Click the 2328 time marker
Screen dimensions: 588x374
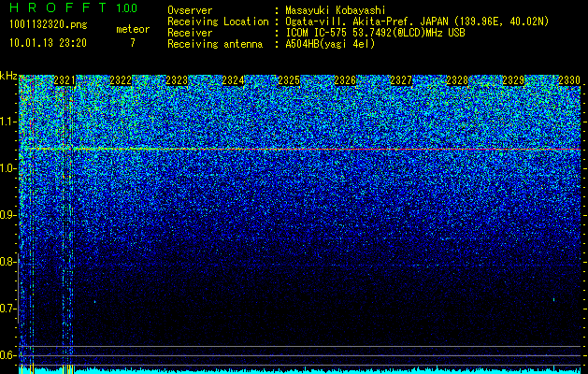coord(457,80)
